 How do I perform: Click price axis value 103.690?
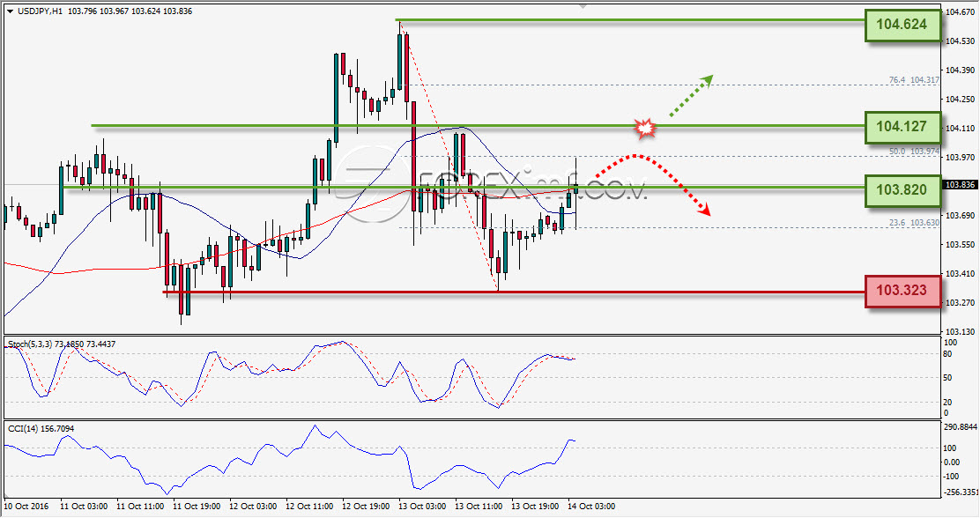point(961,216)
